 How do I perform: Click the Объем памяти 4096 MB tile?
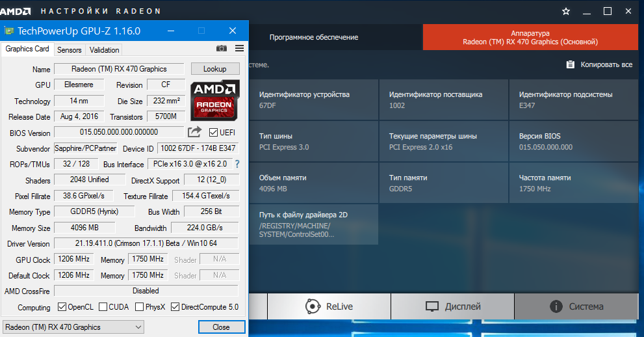pos(313,183)
